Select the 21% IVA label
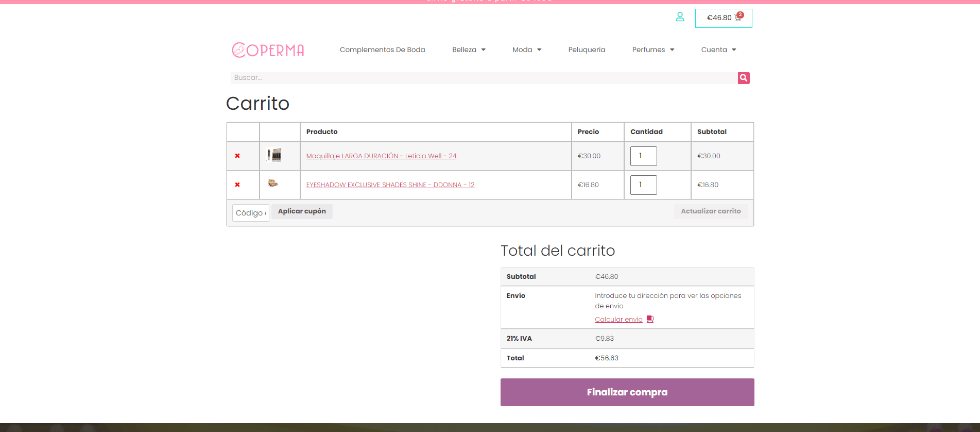The width and height of the screenshot is (980, 432). click(x=519, y=339)
